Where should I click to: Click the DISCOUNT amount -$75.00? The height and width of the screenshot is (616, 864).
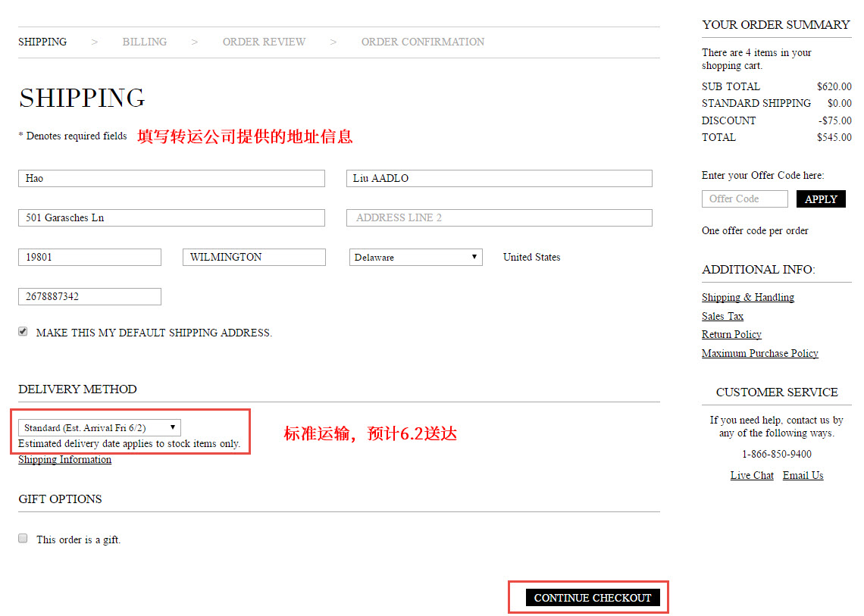(834, 120)
